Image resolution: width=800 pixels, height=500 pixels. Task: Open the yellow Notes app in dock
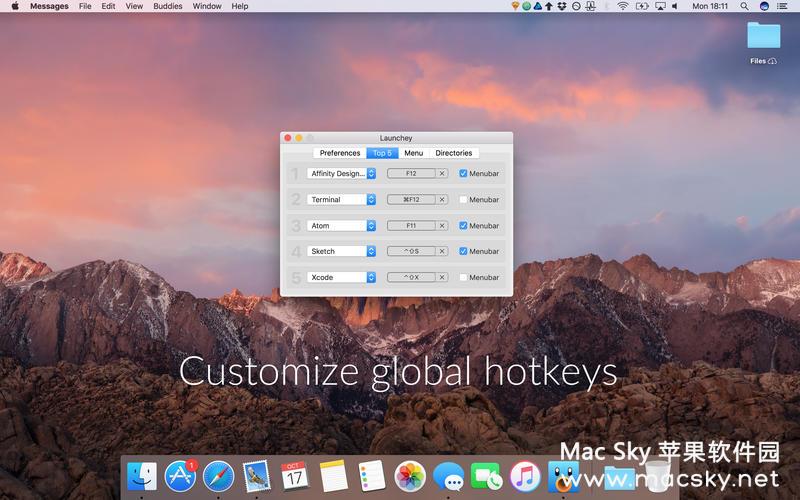tap(334, 477)
